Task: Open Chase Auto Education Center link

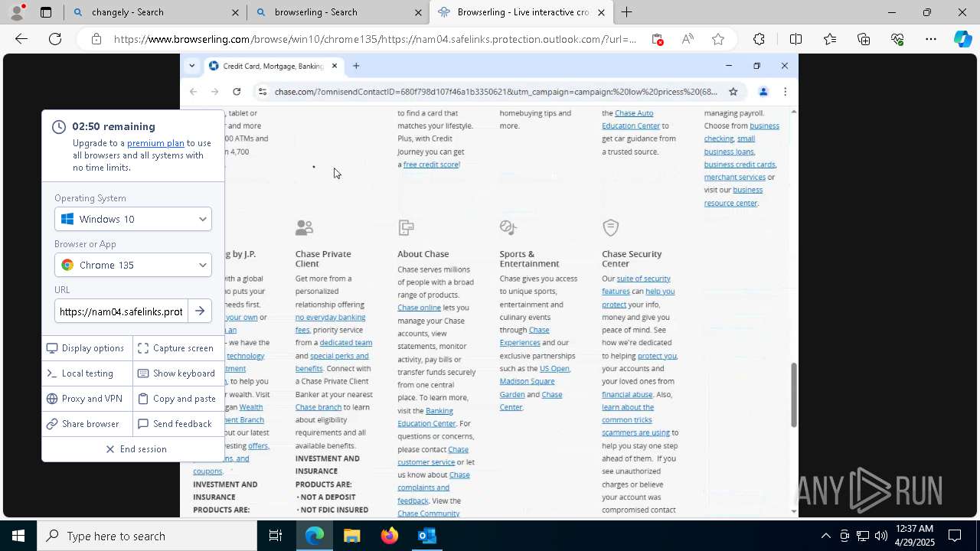Action: [632, 119]
